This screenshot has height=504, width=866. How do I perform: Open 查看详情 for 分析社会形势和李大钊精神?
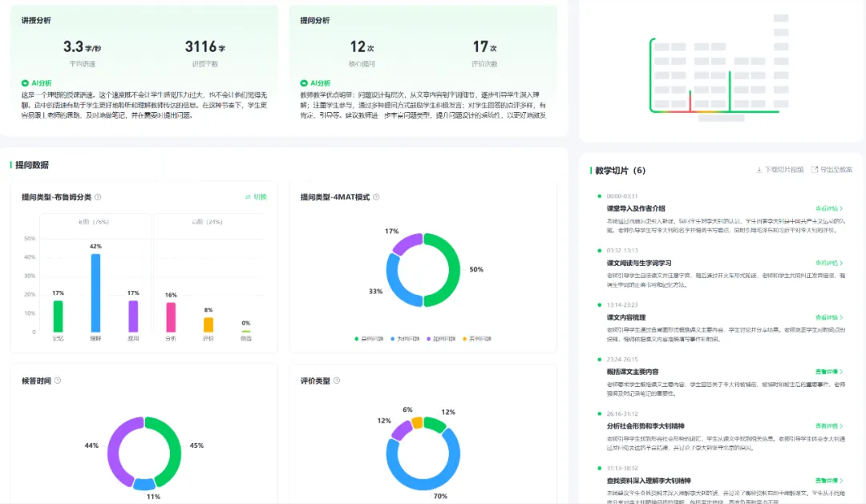click(828, 426)
